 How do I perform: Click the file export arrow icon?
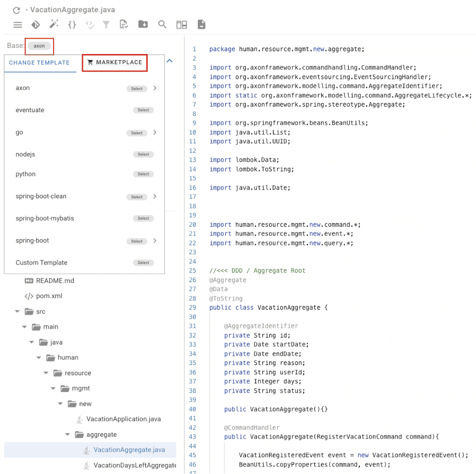[201, 25]
